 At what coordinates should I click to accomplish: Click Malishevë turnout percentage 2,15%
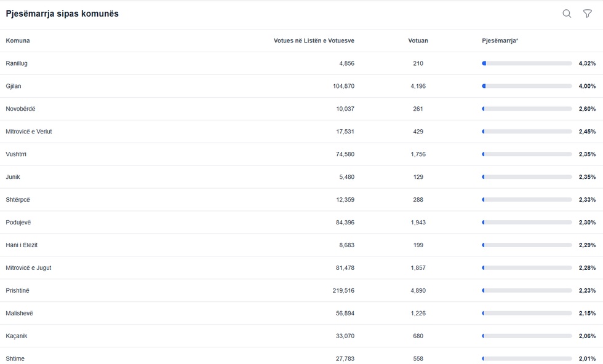587,314
